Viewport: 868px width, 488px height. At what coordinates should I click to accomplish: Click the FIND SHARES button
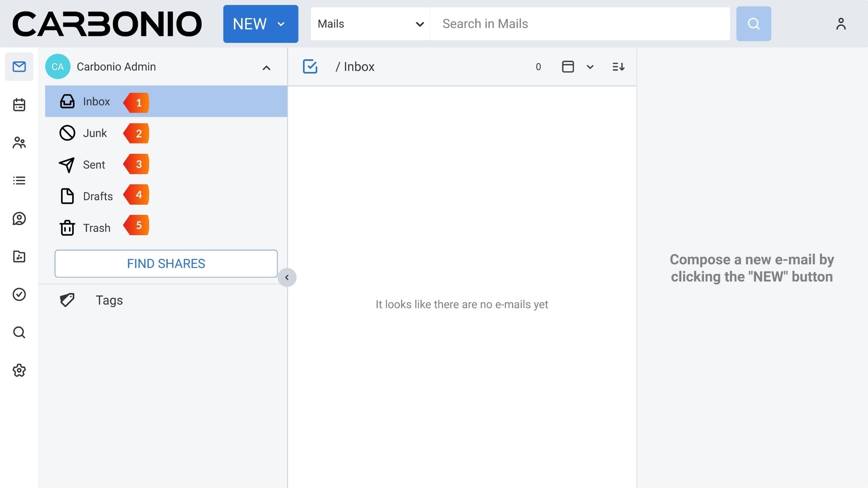tap(166, 264)
